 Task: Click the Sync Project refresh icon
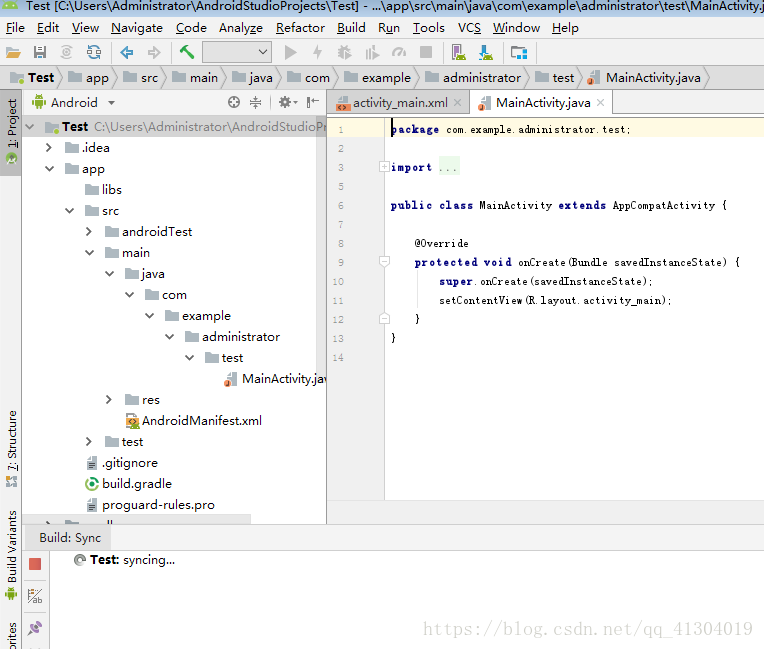pos(94,52)
